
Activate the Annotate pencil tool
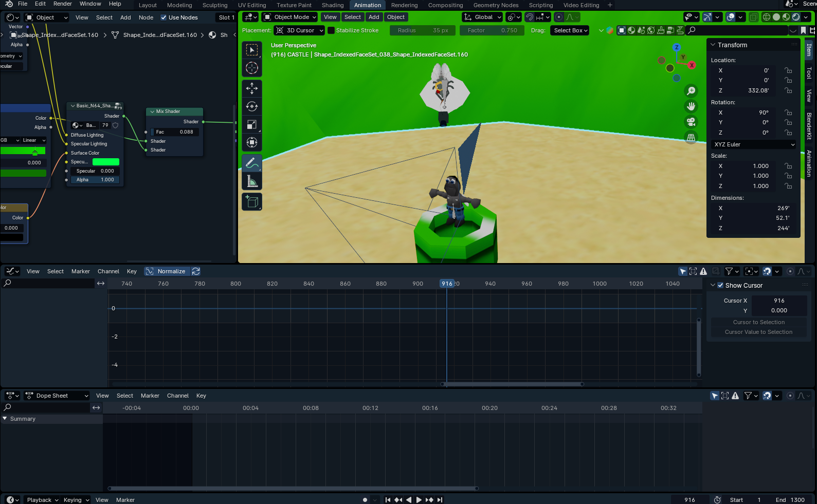(x=252, y=163)
